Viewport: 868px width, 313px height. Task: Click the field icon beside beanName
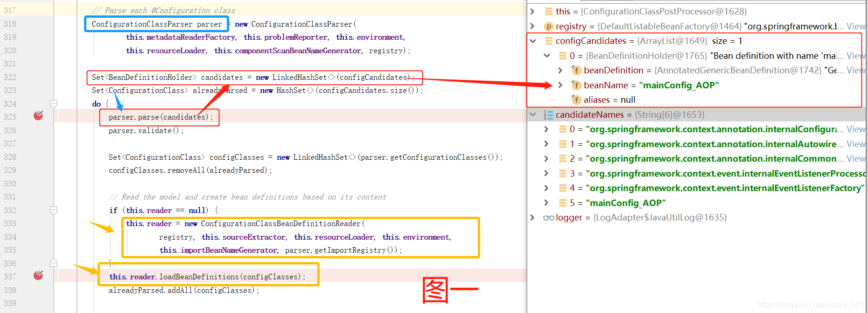(576, 85)
